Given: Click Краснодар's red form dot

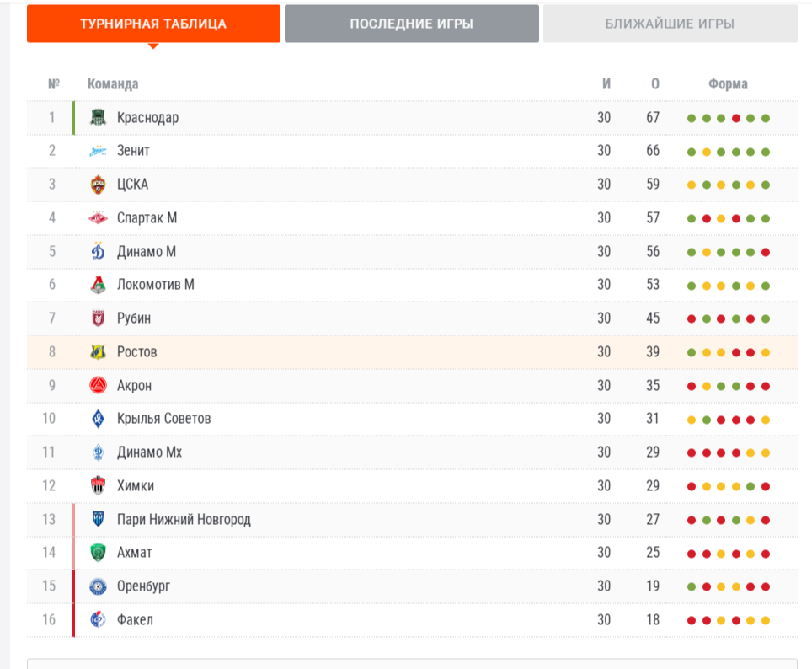Looking at the screenshot, I should [735, 118].
